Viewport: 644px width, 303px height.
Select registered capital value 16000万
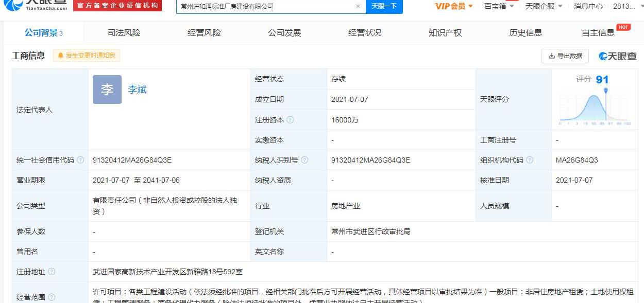tap(345, 120)
